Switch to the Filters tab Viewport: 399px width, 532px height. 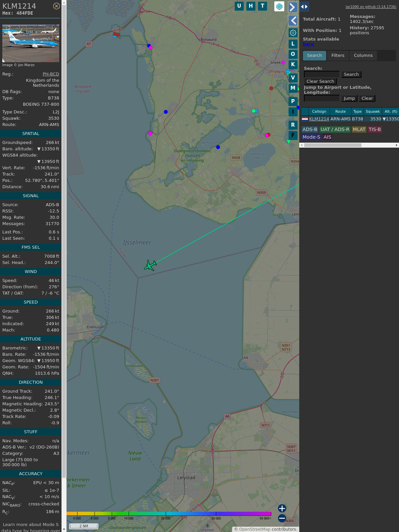338,56
